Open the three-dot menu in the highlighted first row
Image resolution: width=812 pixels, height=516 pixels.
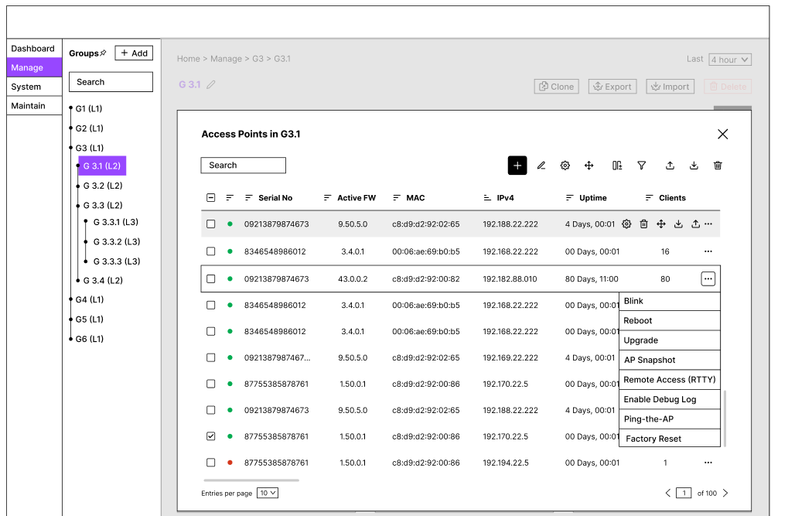[708, 224]
